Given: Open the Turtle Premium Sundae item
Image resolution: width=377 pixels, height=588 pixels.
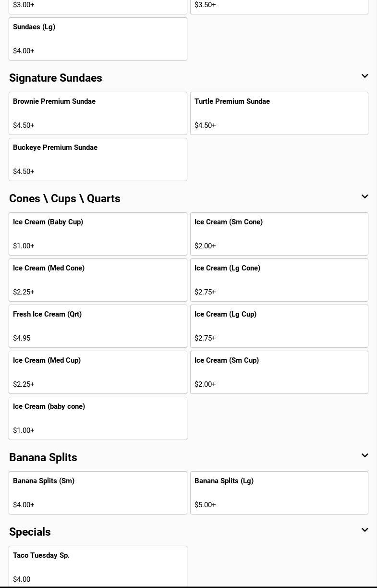Looking at the screenshot, I should click(x=279, y=113).
